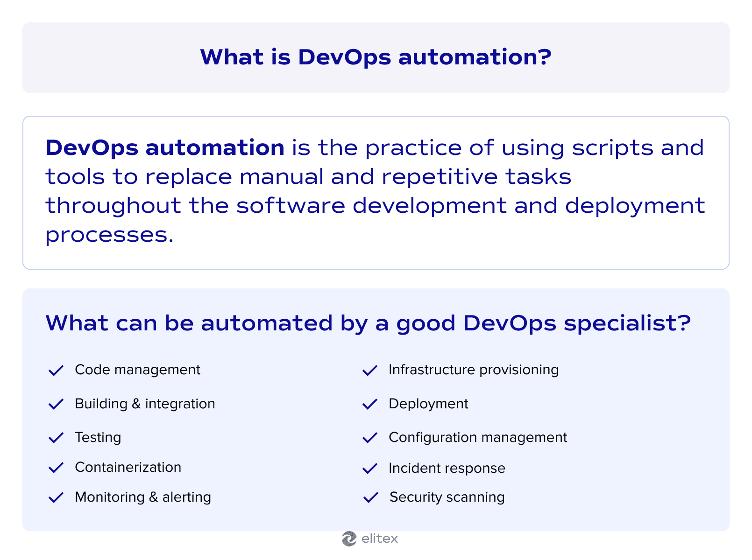Click the elitex logo icon
This screenshot has width=752, height=560.
coord(349,539)
